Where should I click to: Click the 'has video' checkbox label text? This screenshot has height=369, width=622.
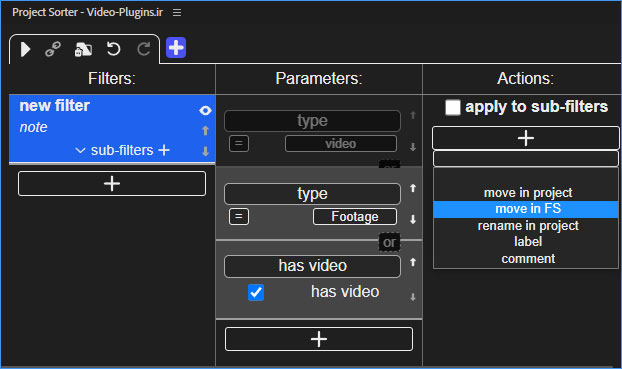[345, 292]
